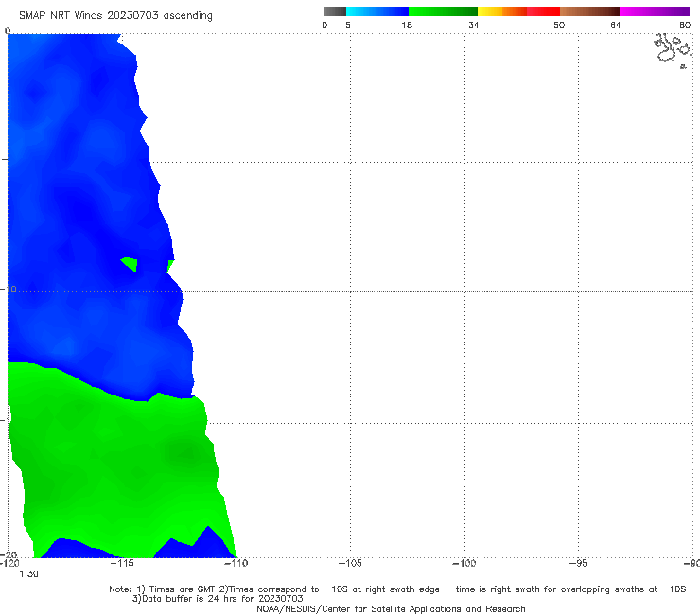Image resolution: width=700 pixels, height=615 pixels.
Task: Click the brown 50-64 color bar segment
Action: point(589,11)
